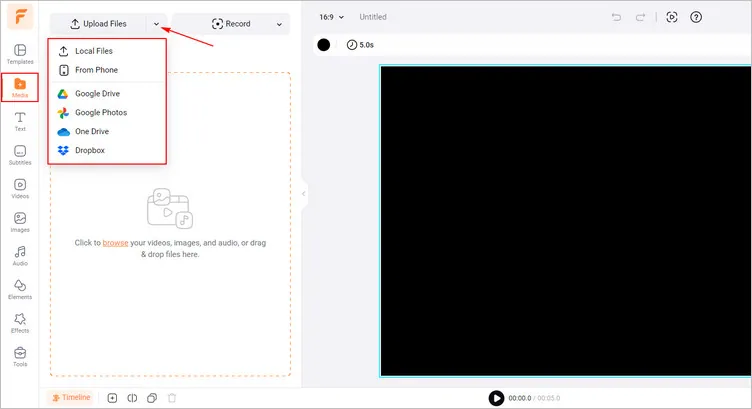Click the duplicate scene icon
Screen dimensions: 752x409
pyautogui.click(x=152, y=398)
